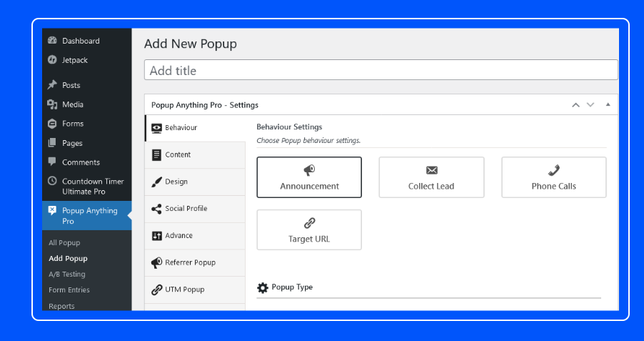Image resolution: width=644 pixels, height=341 pixels.
Task: Open the Popup Anything Pro menu
Action: (x=86, y=216)
